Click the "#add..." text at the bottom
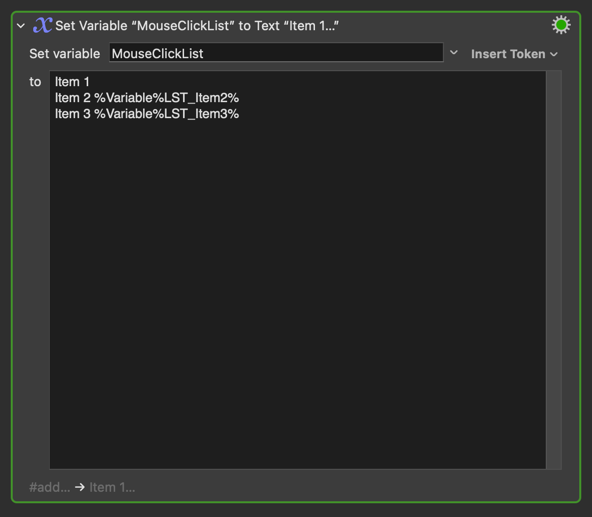 click(49, 487)
